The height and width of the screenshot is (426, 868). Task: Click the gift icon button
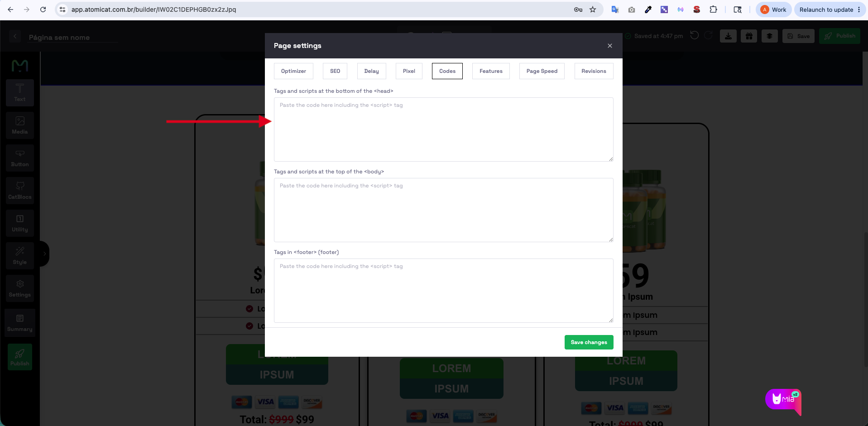tap(749, 36)
